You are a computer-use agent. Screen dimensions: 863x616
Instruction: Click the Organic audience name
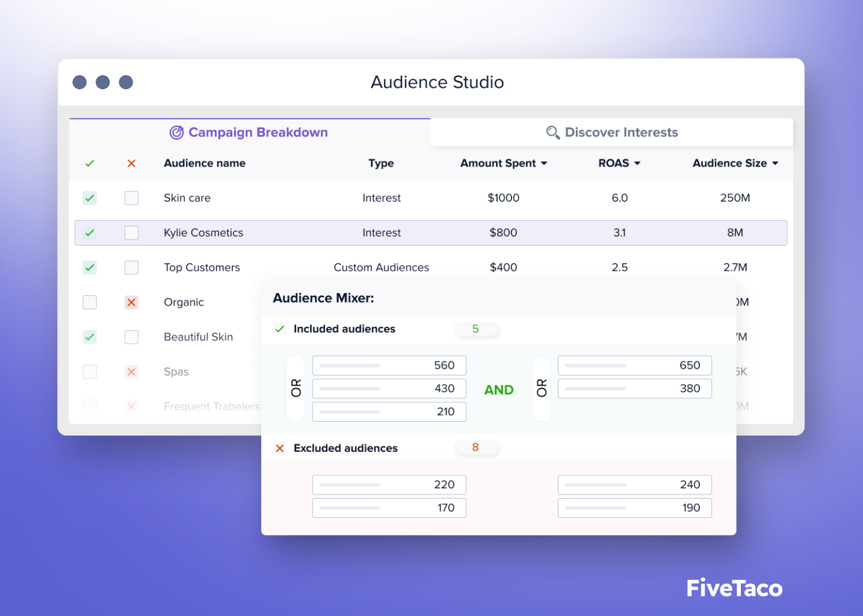[184, 302]
